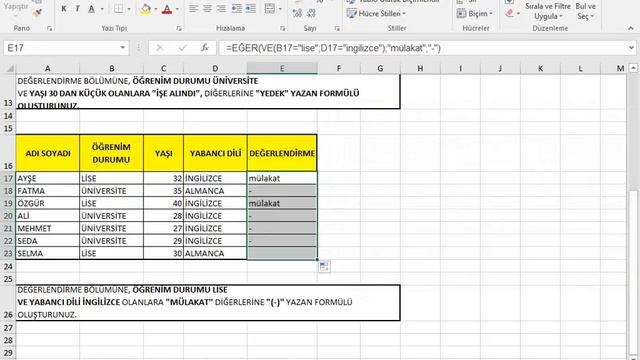Viewport: 640px width, 360px height.
Task: Open Insert Function fx dialog
Action: tap(205, 48)
